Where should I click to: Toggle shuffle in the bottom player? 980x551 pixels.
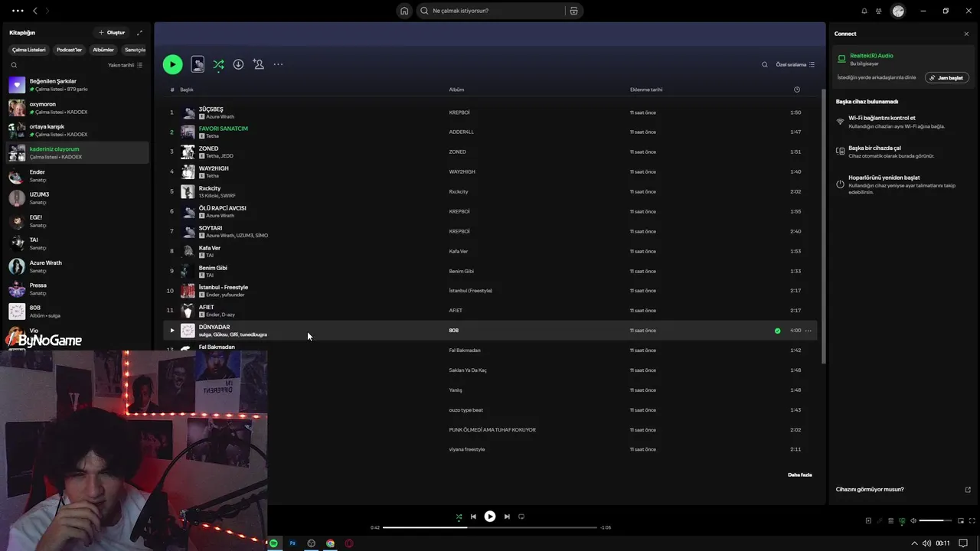[459, 517]
